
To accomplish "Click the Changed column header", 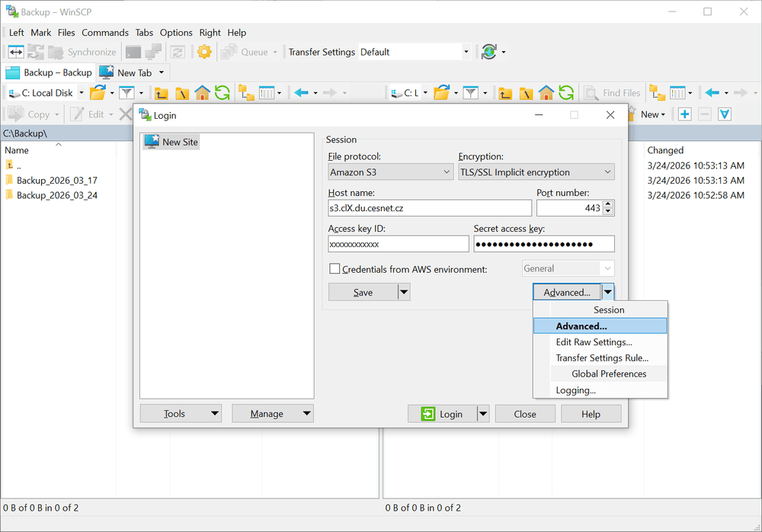I will point(665,150).
